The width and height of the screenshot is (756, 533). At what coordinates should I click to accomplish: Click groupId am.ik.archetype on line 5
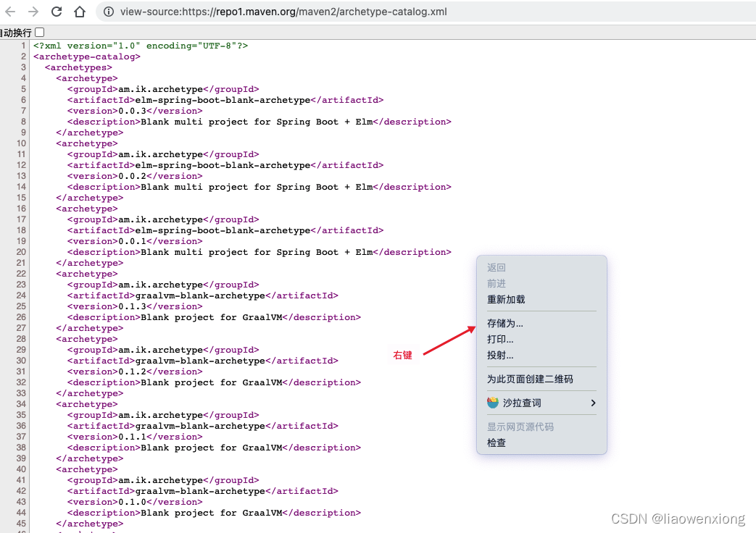point(163,89)
